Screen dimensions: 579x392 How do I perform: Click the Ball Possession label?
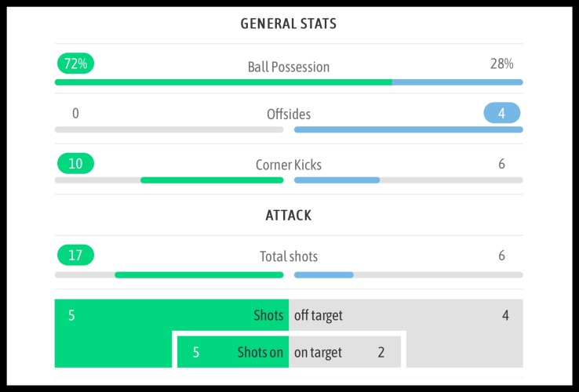click(x=289, y=67)
